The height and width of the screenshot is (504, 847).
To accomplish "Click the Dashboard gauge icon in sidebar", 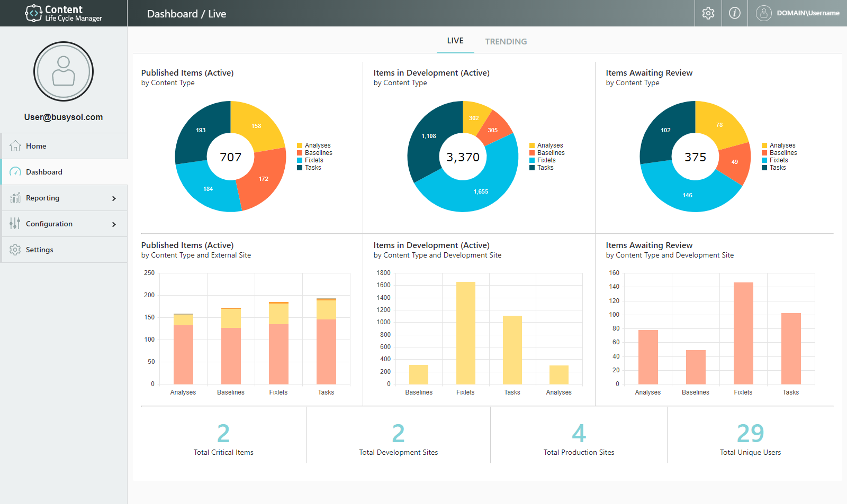I will (x=15, y=172).
